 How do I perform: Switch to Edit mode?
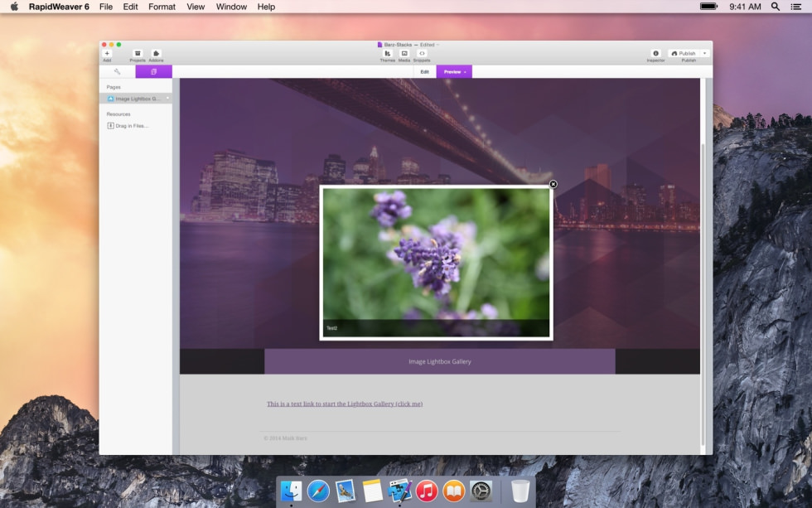click(424, 72)
